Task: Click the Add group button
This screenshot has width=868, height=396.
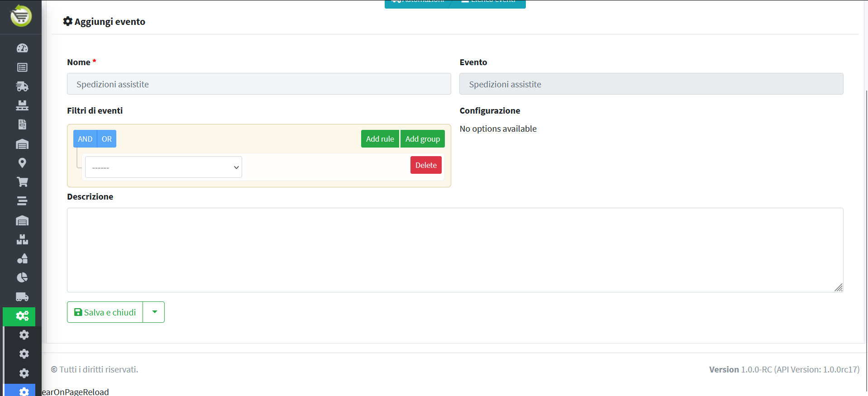Action: (422, 139)
